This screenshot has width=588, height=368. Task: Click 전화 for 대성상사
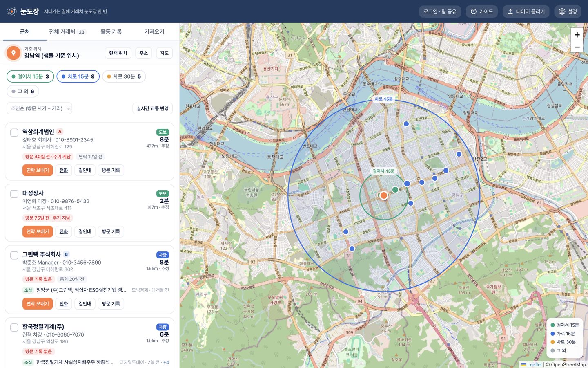pos(64,231)
